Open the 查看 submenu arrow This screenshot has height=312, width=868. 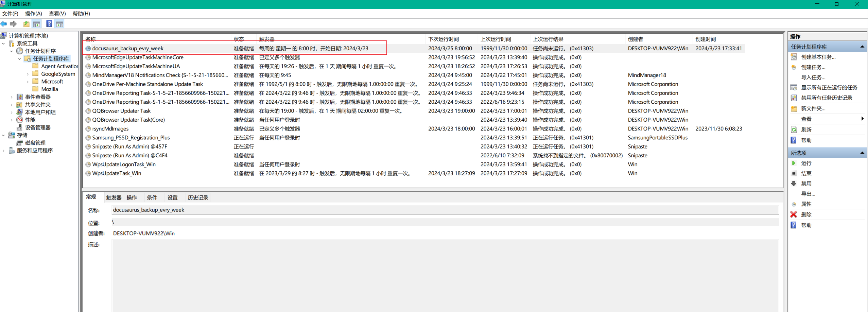tap(863, 119)
